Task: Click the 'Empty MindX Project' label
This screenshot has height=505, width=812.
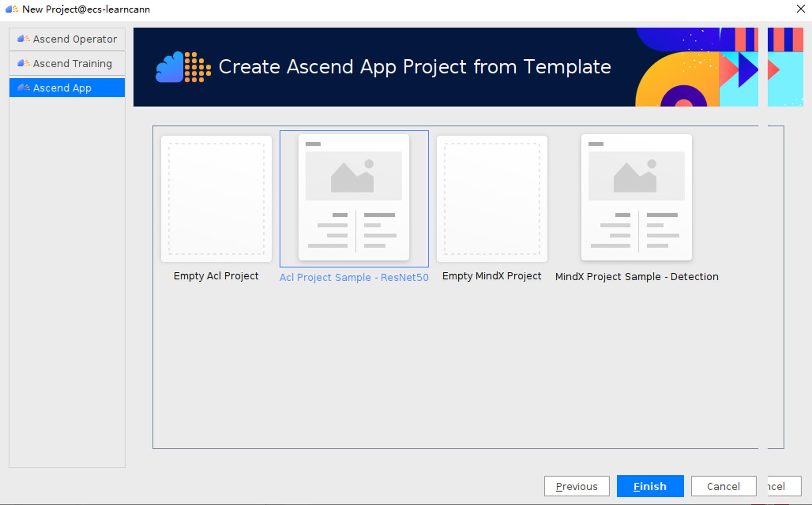Action: click(492, 276)
